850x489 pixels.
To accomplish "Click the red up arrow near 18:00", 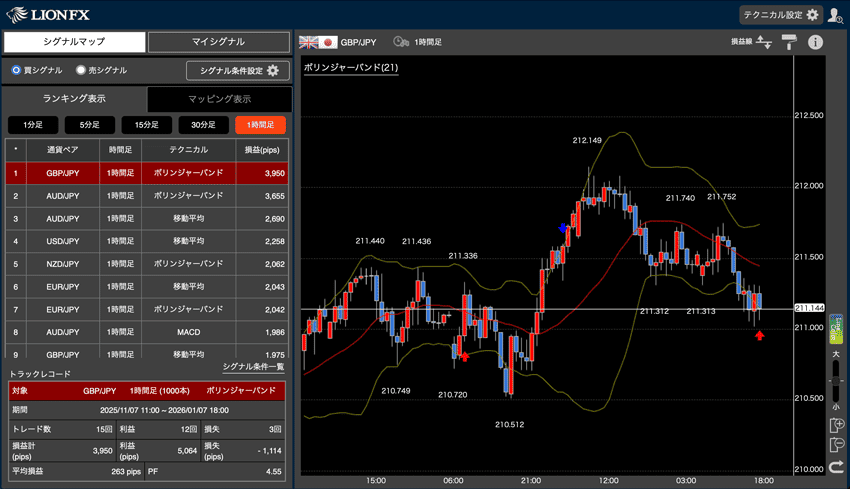I will pos(759,336).
